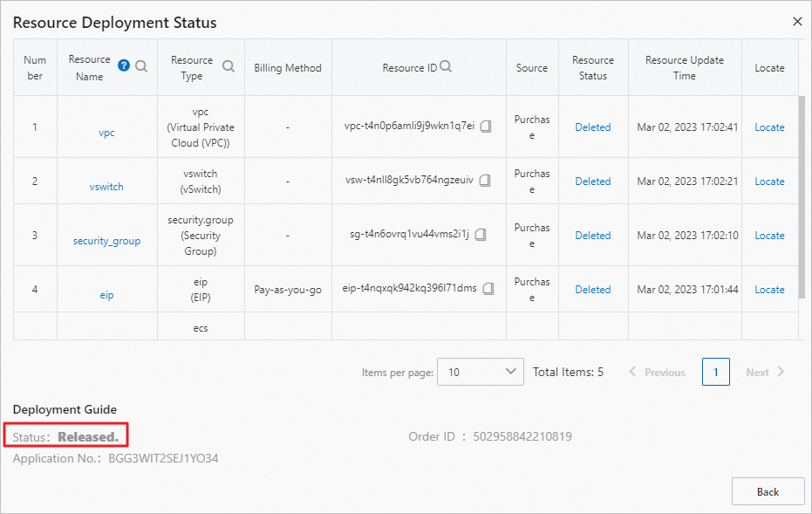Click the Resource Type search icon

(x=229, y=66)
